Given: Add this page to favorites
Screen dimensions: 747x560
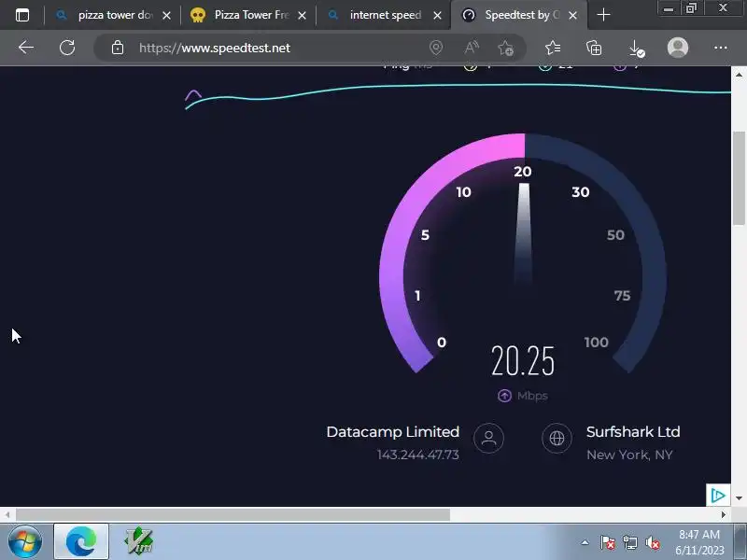Looking at the screenshot, I should (x=505, y=48).
